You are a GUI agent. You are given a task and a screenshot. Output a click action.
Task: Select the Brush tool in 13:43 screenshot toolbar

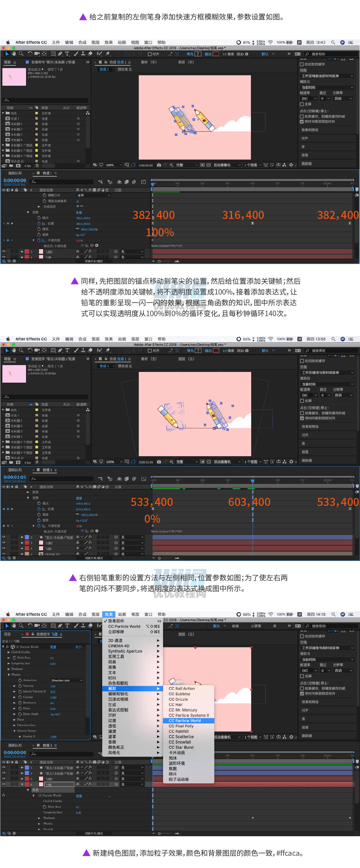pyautogui.click(x=76, y=54)
